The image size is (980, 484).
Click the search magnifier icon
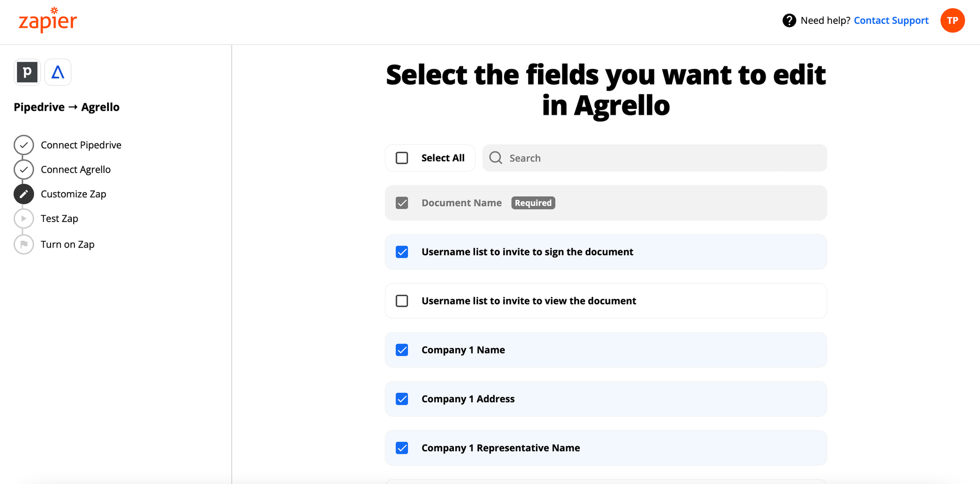coord(496,158)
